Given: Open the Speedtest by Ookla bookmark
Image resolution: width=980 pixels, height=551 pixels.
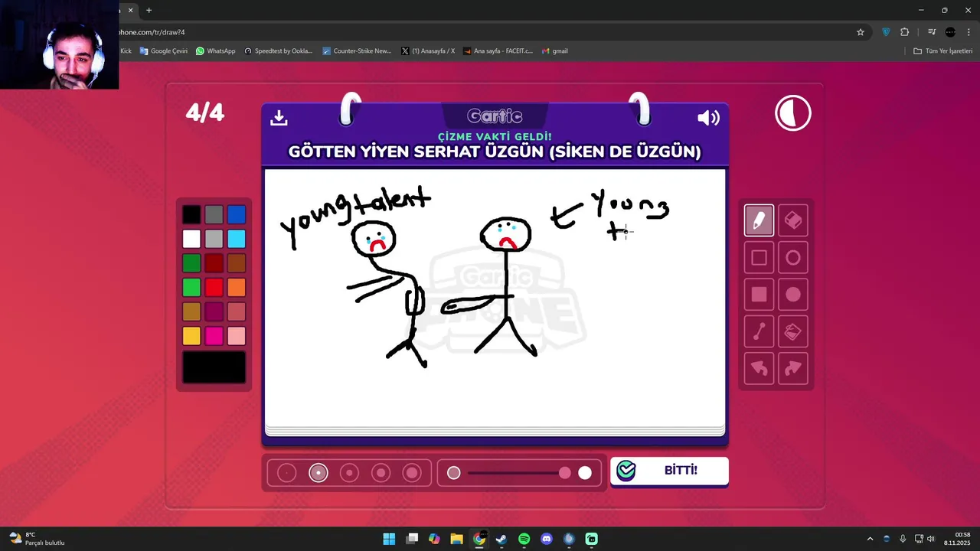Looking at the screenshot, I should click(x=279, y=51).
